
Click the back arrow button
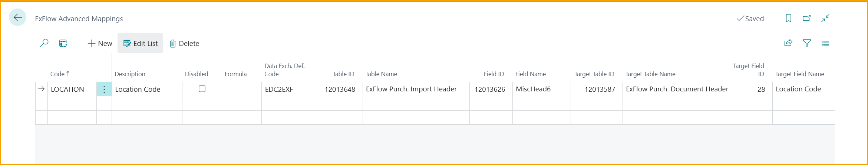pyautogui.click(x=17, y=17)
